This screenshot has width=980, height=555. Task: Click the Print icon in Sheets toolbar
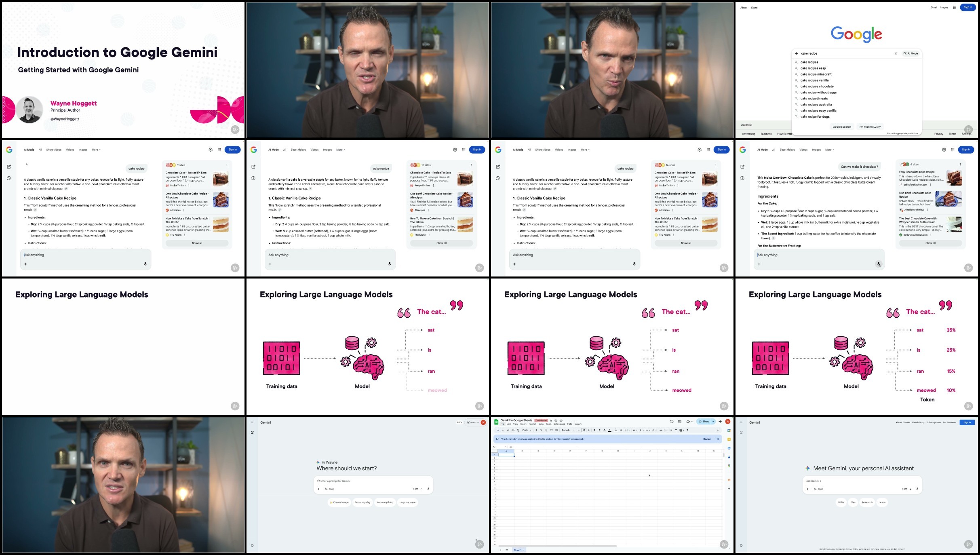click(513, 430)
